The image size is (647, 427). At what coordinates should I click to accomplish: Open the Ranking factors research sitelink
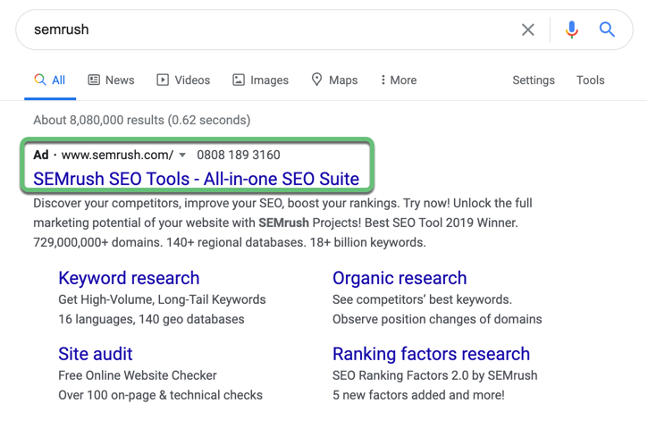point(431,354)
